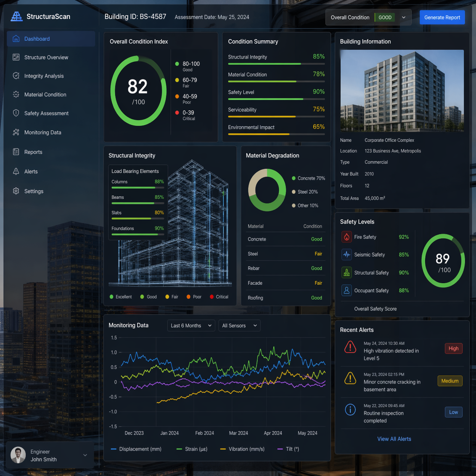The height and width of the screenshot is (476, 476).
Task: Open the Dashboard menu item
Action: [51, 39]
